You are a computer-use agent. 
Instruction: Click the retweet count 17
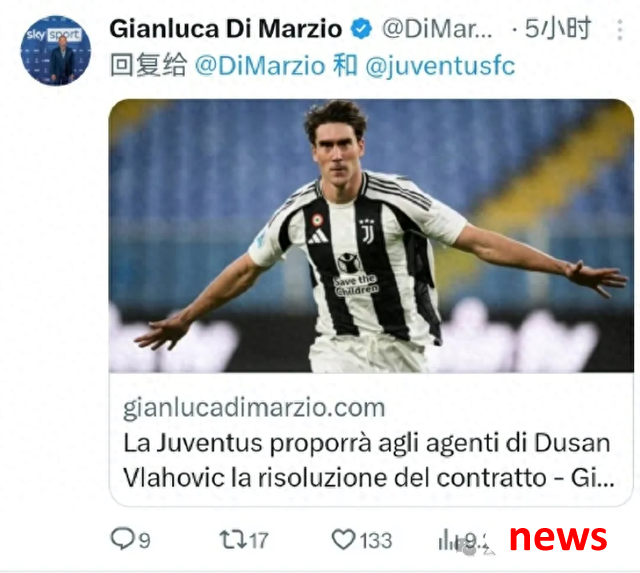[258, 540]
